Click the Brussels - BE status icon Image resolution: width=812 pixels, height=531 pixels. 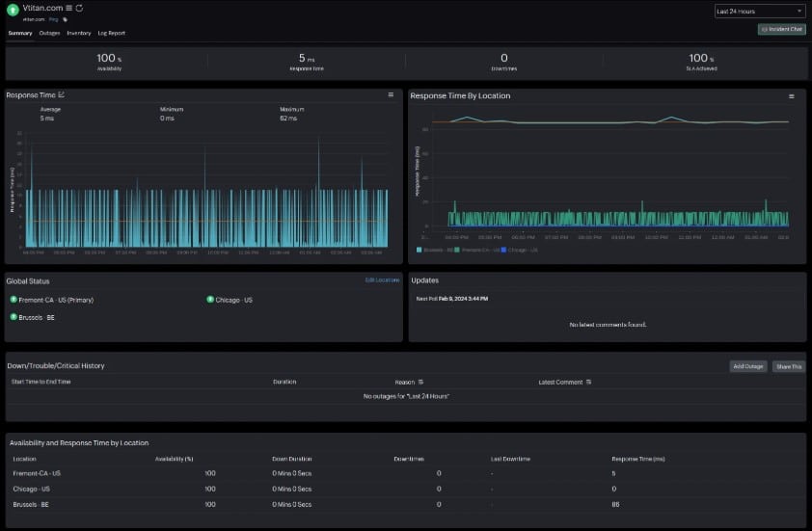[x=14, y=317]
